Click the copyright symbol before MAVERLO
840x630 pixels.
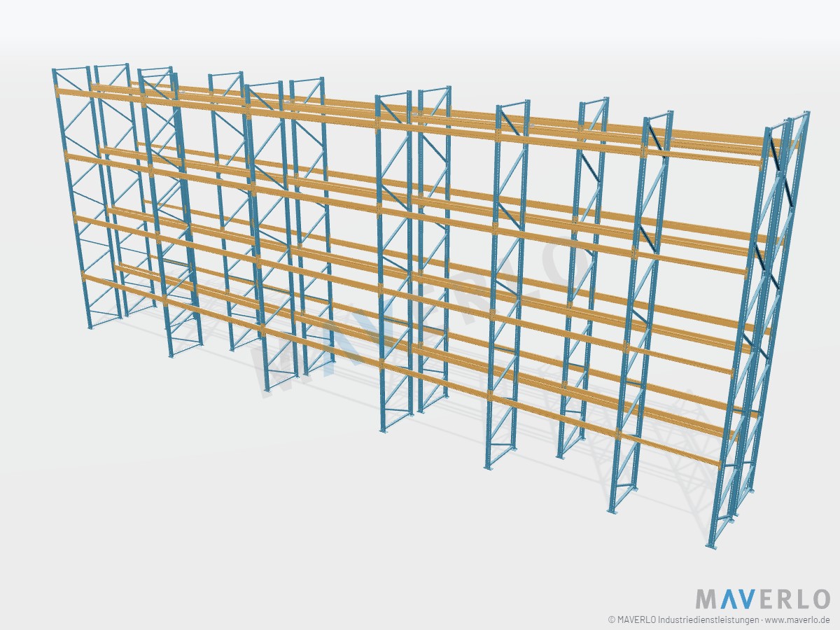click(x=612, y=619)
